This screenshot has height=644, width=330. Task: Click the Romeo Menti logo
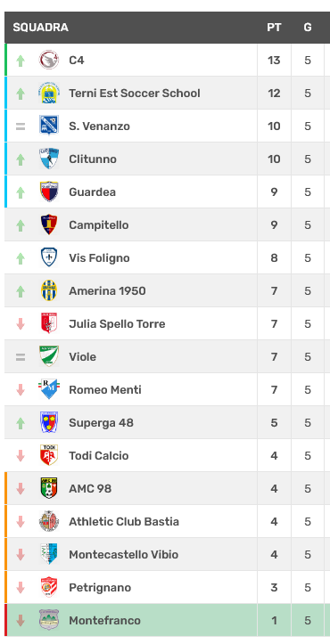49,389
